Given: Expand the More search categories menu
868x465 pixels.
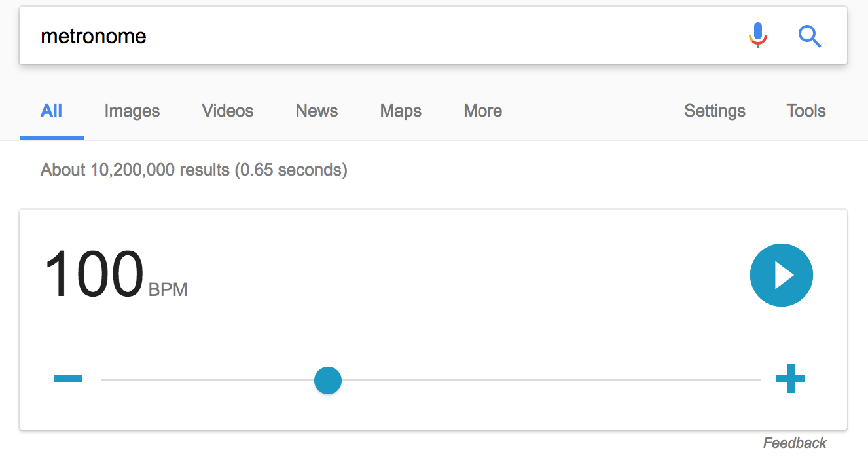Looking at the screenshot, I should coord(483,111).
